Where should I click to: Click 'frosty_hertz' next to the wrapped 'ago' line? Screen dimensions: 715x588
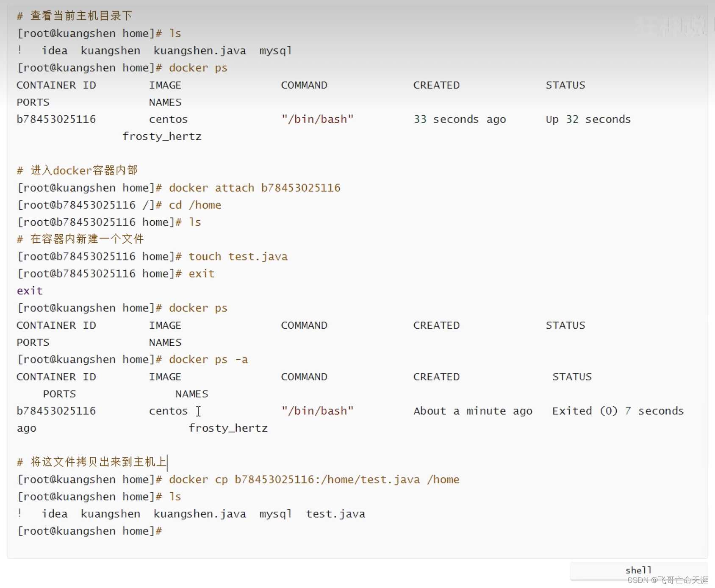pos(228,428)
